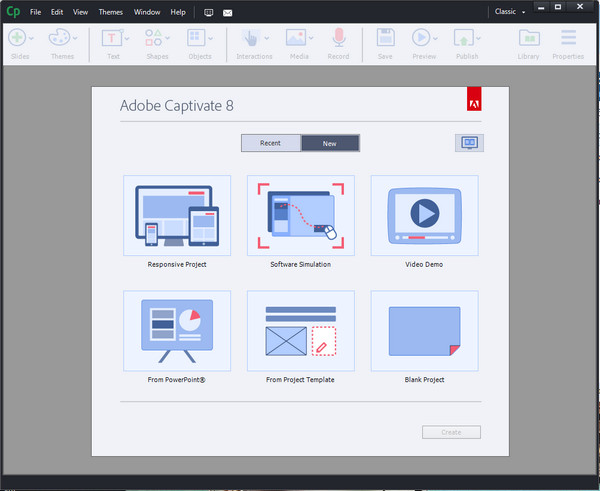This screenshot has height=491, width=600.
Task: Open the Edit menu
Action: click(57, 12)
